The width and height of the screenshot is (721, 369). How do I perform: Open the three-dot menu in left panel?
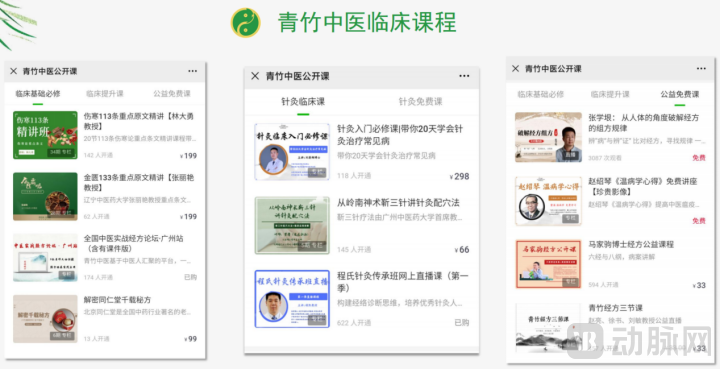coord(193,71)
